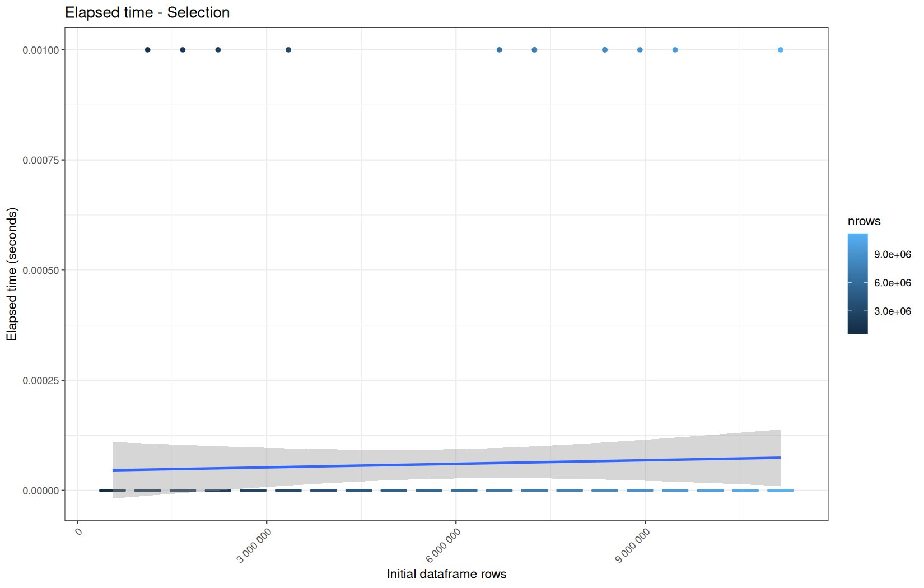Screen dimensions: 924x588
Task: Click the '0.00000' y-axis tick label
Action: click(x=40, y=491)
